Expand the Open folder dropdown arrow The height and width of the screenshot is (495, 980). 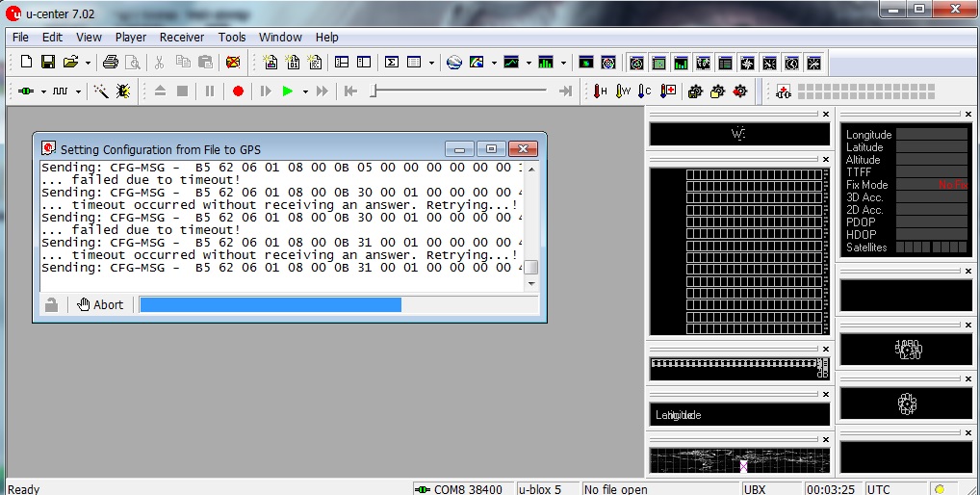pos(88,63)
